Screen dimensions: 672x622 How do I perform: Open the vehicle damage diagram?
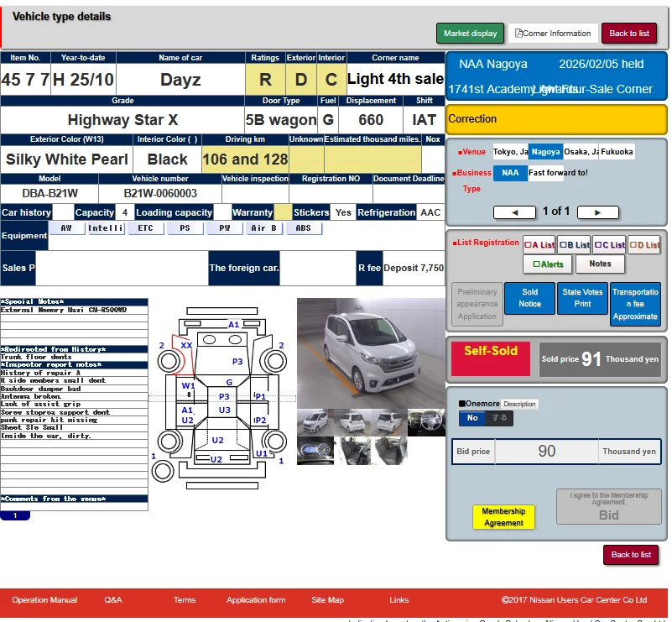pos(222,398)
